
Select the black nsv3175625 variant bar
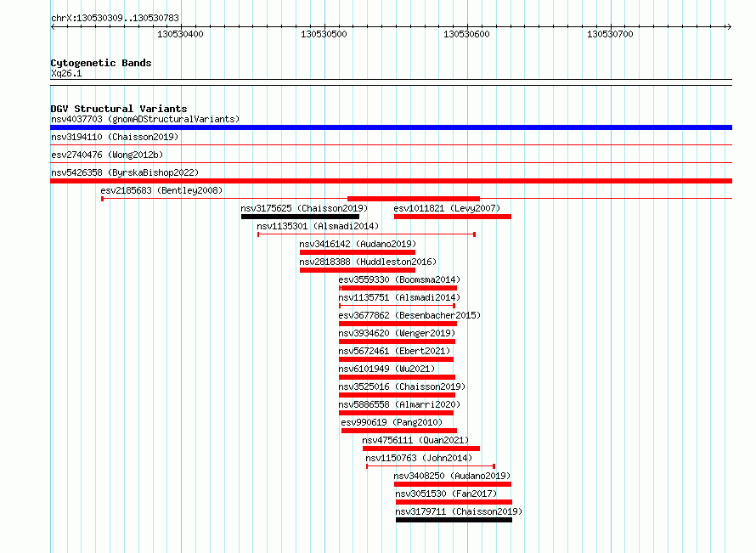coord(300,217)
